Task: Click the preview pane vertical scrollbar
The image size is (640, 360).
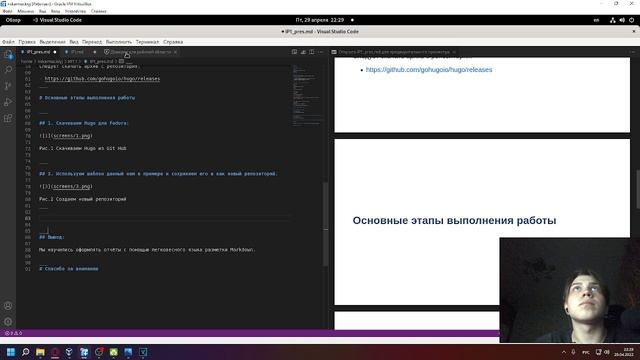Action: coord(638,189)
